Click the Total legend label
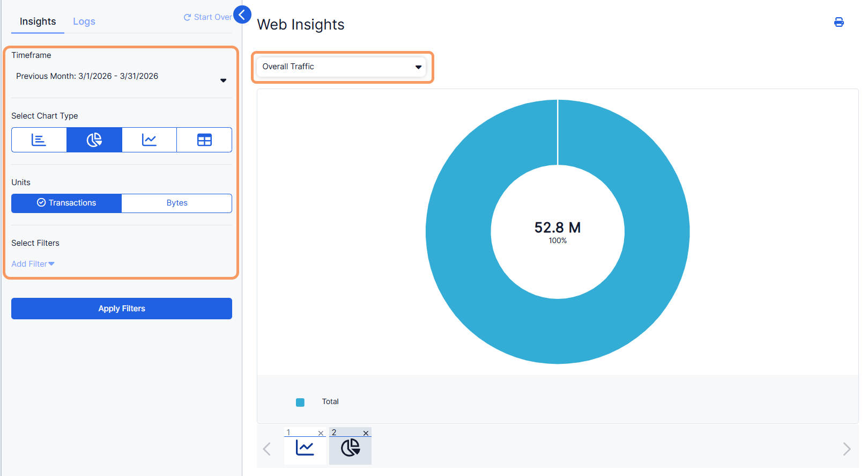The height and width of the screenshot is (476, 868). (x=330, y=401)
